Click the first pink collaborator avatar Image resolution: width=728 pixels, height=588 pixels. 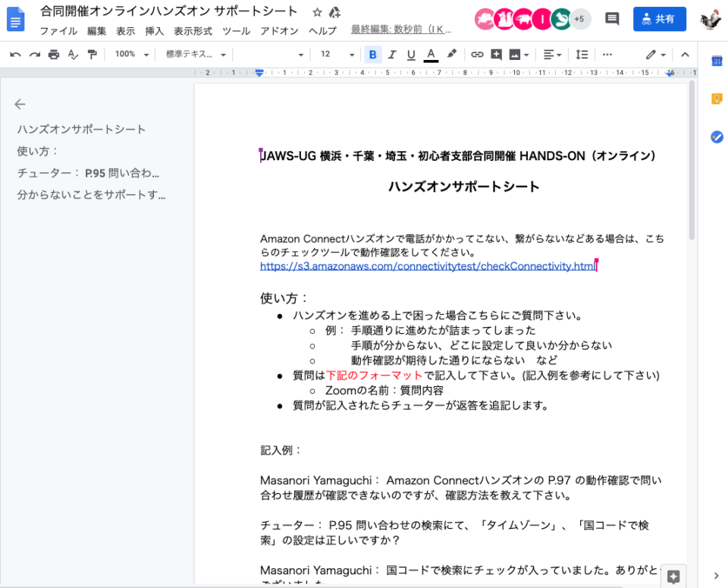[485, 19]
